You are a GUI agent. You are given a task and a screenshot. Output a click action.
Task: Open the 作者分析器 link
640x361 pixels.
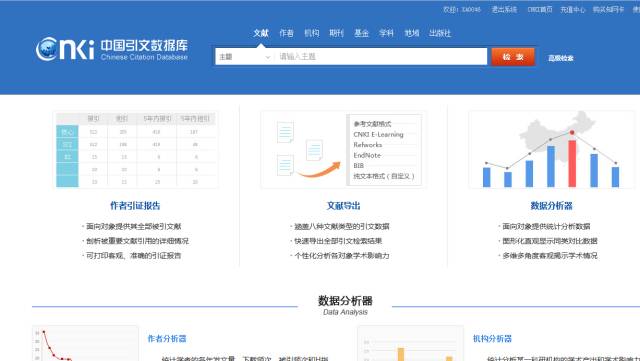click(167, 339)
